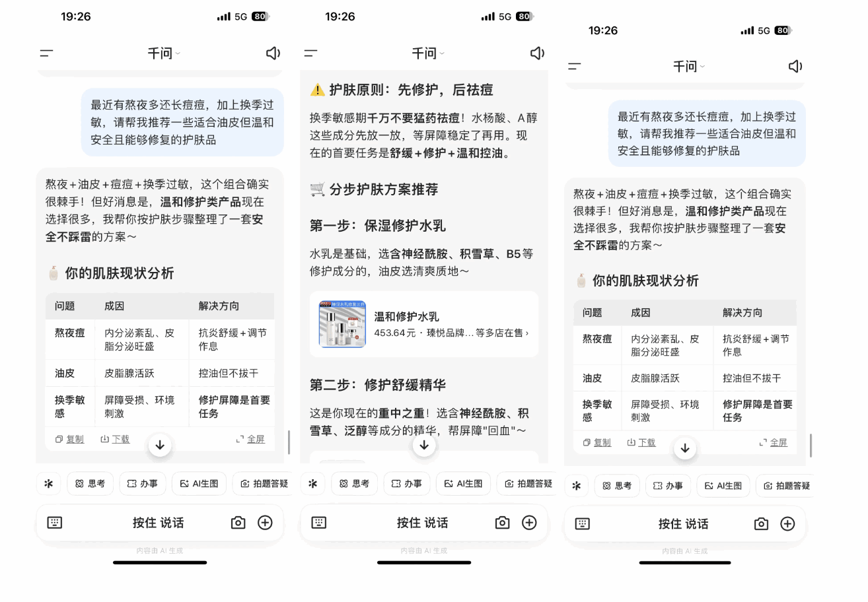The height and width of the screenshot is (602, 868).
Task: Click the 下载 link in the left screenshot
Action: click(115, 439)
